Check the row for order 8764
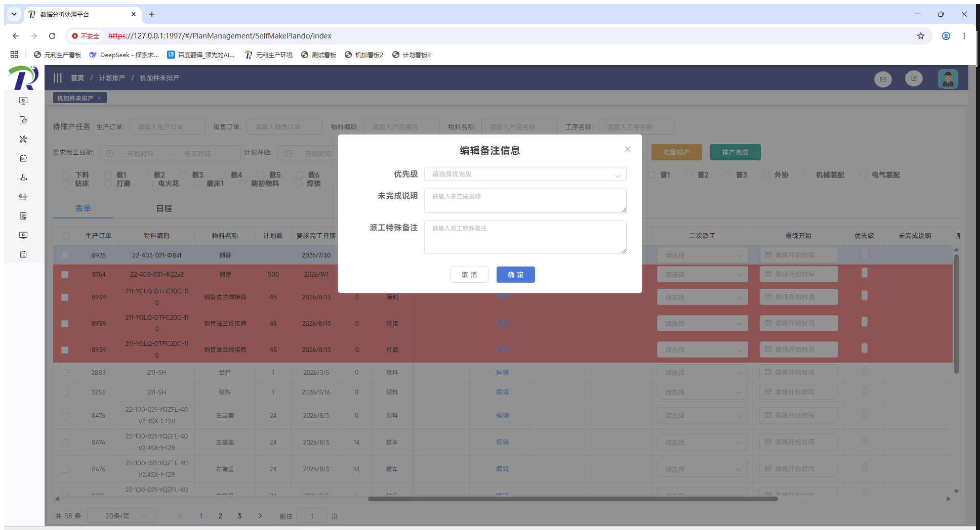 [65, 275]
